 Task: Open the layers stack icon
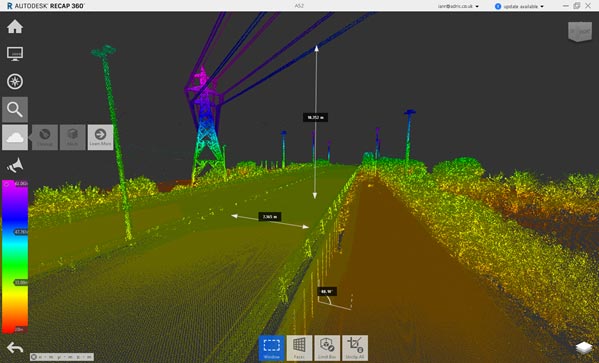pyautogui.click(x=584, y=348)
